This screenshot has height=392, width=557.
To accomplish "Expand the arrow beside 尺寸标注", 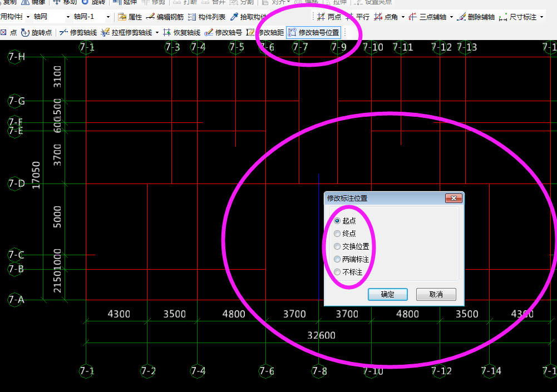I will tap(541, 17).
